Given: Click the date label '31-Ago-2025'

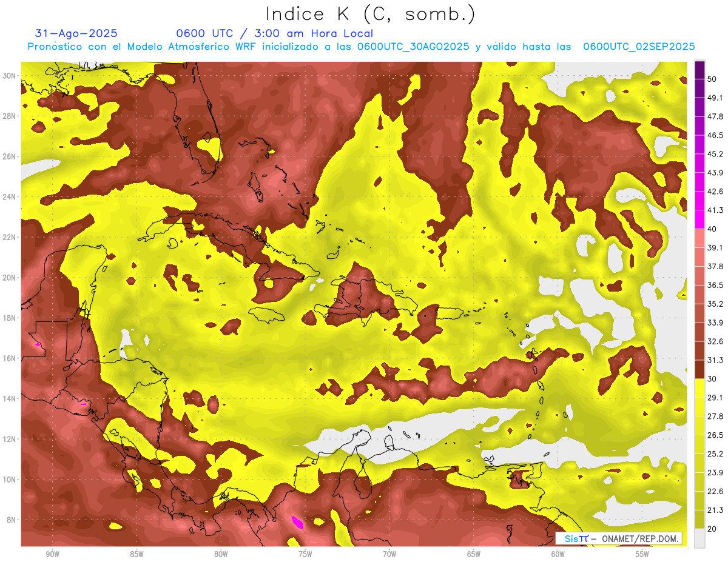Looking at the screenshot, I should [x=76, y=33].
